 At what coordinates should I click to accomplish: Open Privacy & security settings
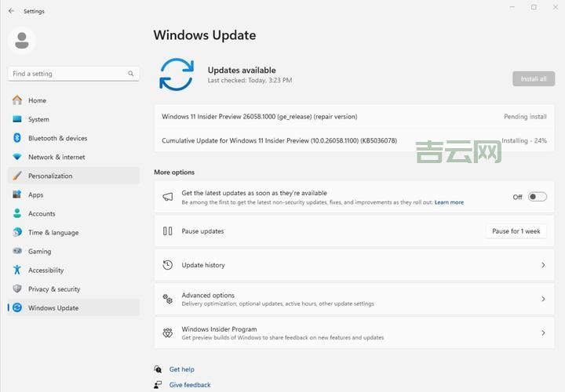tap(74, 289)
